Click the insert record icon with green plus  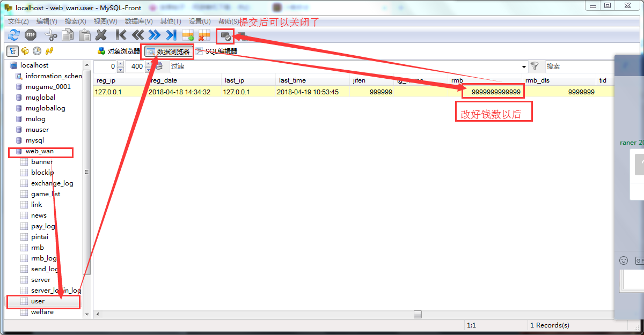click(187, 35)
